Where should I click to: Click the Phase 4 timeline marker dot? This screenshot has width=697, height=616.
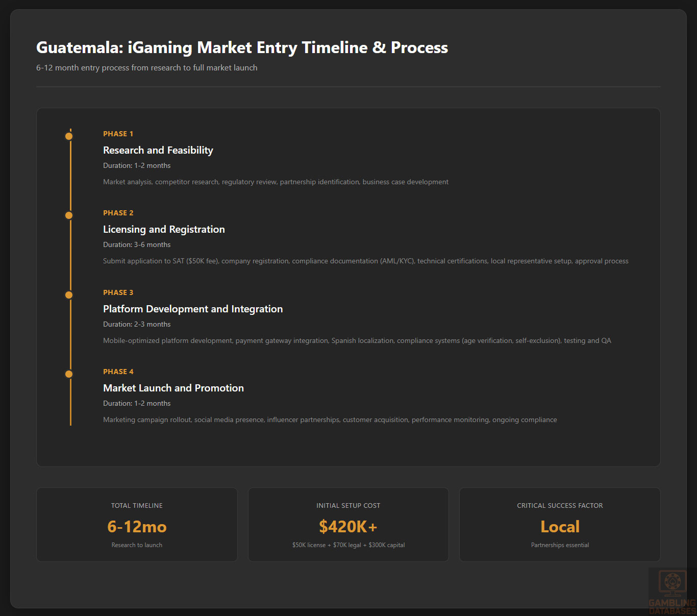69,374
